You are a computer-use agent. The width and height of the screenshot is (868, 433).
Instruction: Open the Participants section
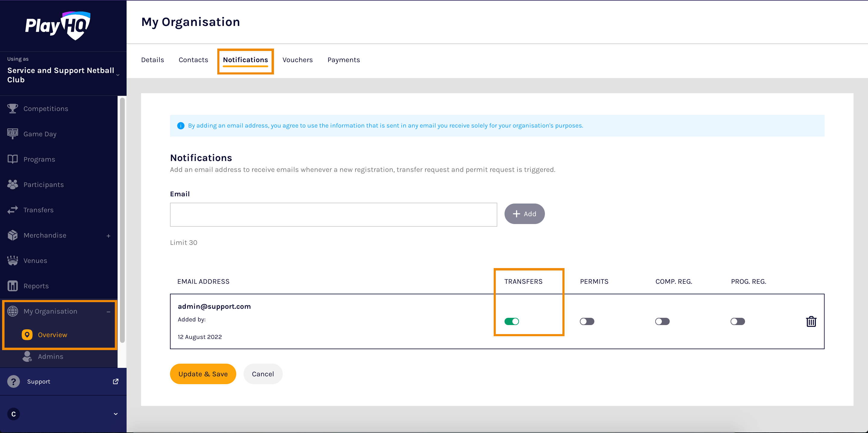(x=43, y=185)
